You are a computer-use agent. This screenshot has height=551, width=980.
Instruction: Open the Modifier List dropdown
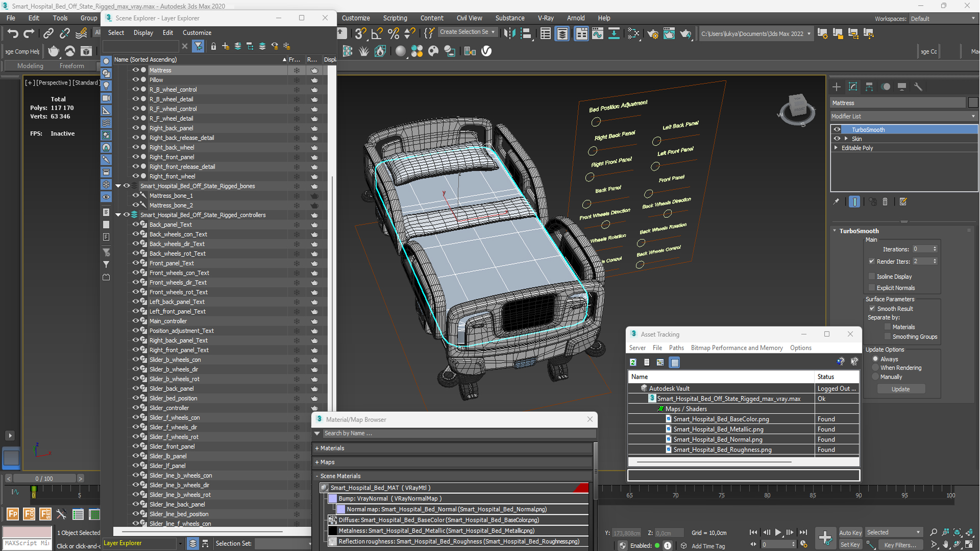tap(903, 116)
